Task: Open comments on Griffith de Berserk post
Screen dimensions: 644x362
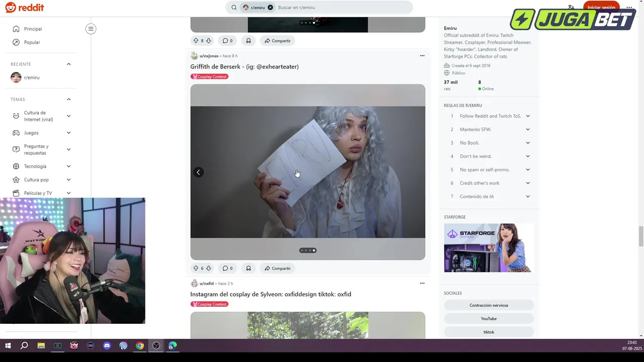Action: tap(227, 268)
